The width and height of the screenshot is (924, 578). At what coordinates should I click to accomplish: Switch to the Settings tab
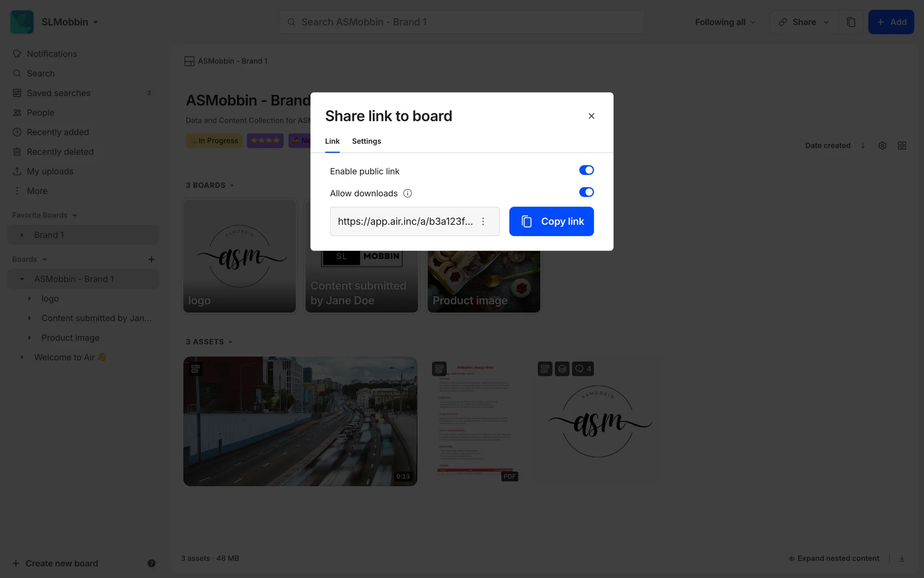[366, 141]
